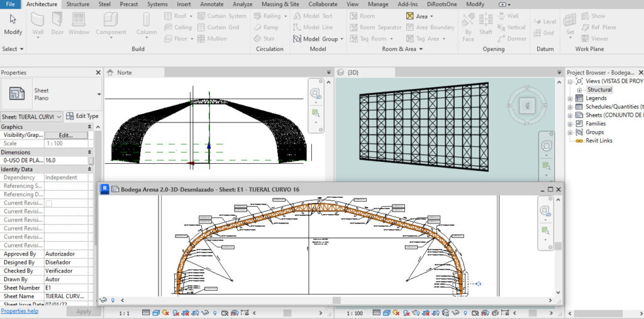The height and width of the screenshot is (319, 644).
Task: Open the Sheet type selector dropdown
Action: pos(99,94)
